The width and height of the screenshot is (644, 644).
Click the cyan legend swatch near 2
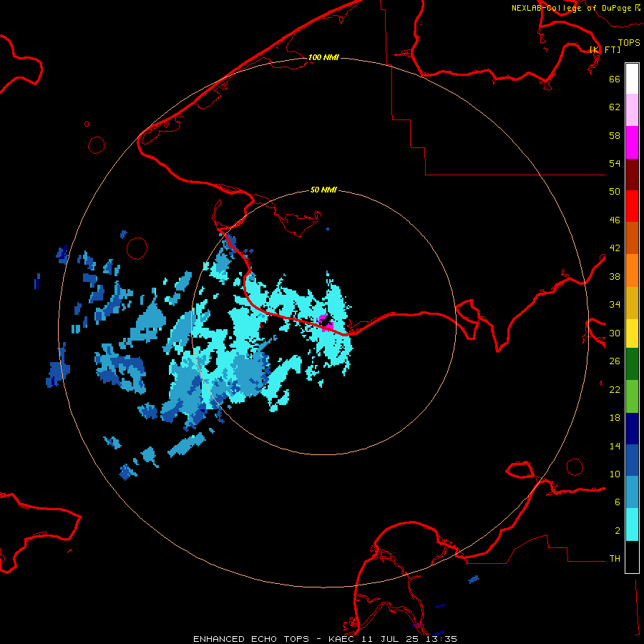pyautogui.click(x=632, y=524)
